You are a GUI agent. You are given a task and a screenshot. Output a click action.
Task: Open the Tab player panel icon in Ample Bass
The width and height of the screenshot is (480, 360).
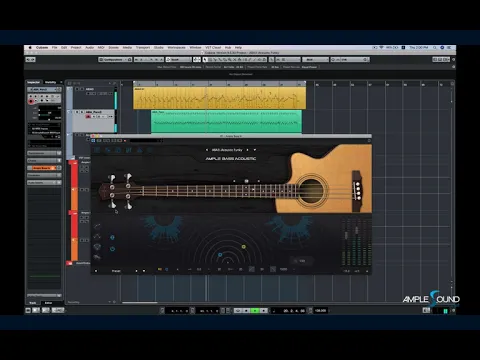coord(118,150)
